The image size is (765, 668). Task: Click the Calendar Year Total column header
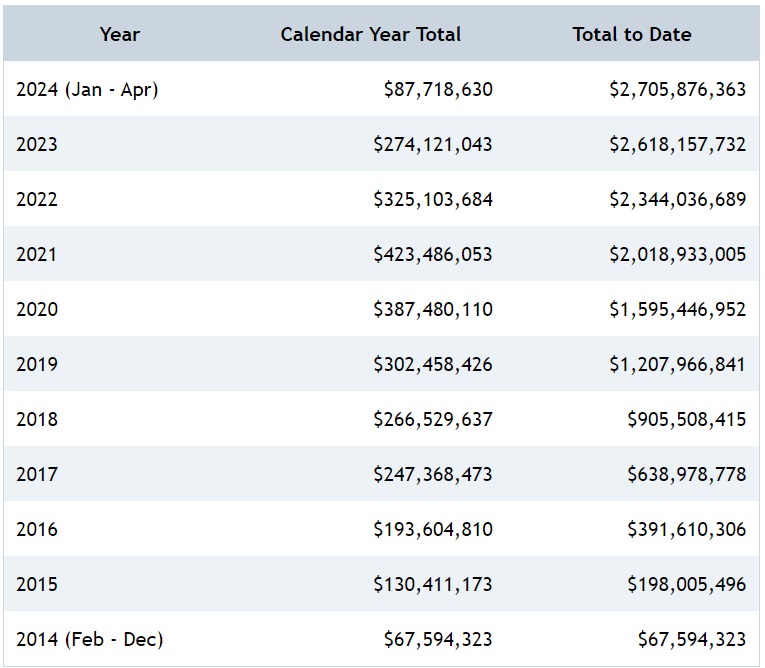370,34
